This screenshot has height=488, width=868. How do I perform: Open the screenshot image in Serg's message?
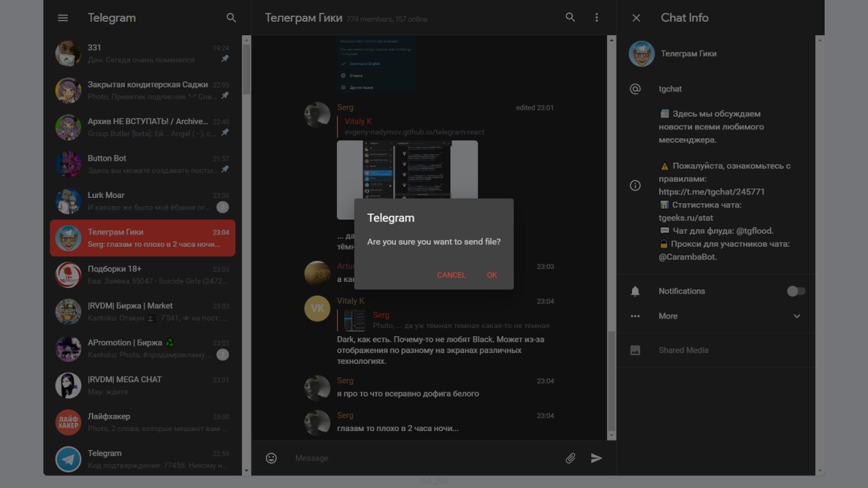click(407, 180)
